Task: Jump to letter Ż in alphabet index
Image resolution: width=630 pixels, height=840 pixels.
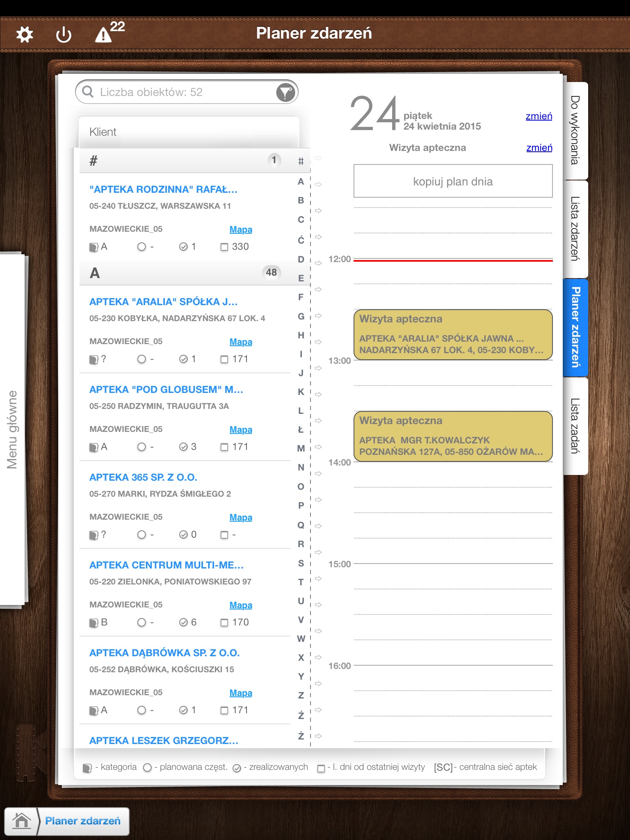Action: (301, 736)
